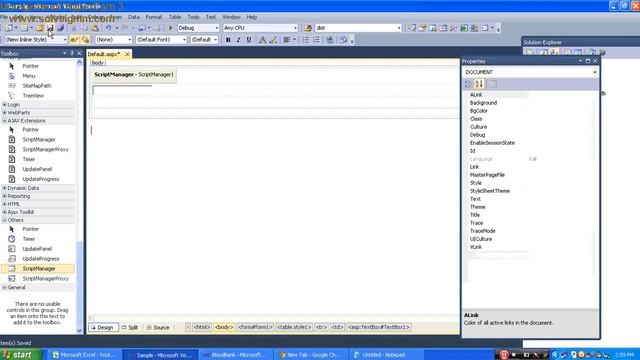Viewport: 640px width, 360px height.
Task: Open the Data menu
Action: [x=134, y=17]
